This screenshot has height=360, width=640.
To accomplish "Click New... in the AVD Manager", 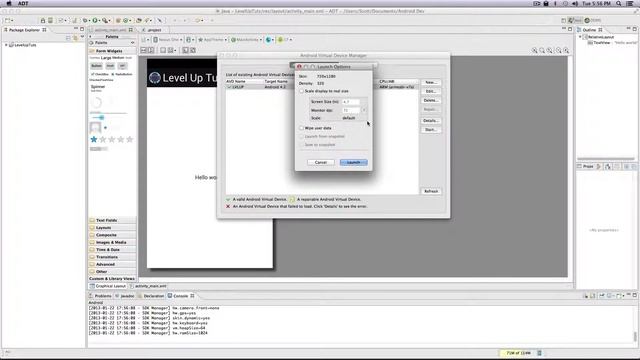I will (431, 82).
